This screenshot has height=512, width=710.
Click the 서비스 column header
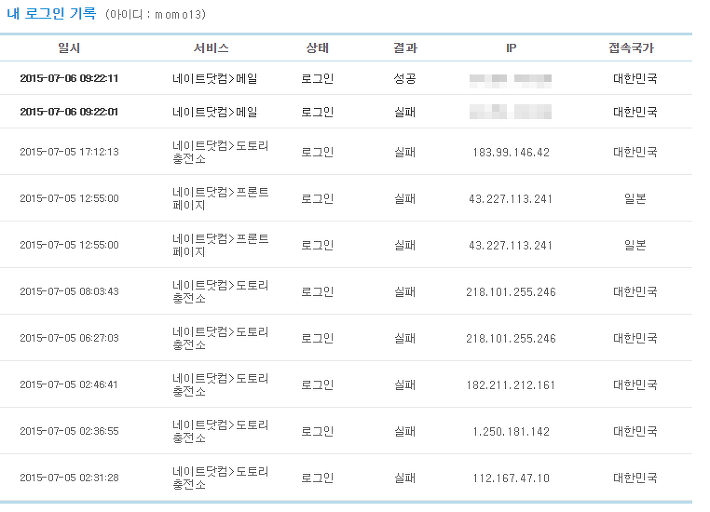click(211, 48)
